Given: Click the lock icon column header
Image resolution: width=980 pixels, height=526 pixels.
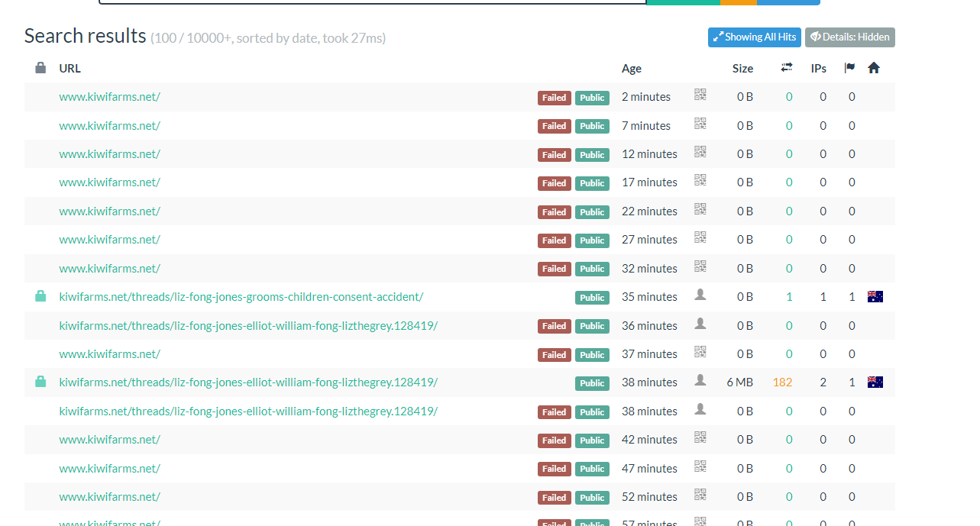Looking at the screenshot, I should [x=40, y=68].
